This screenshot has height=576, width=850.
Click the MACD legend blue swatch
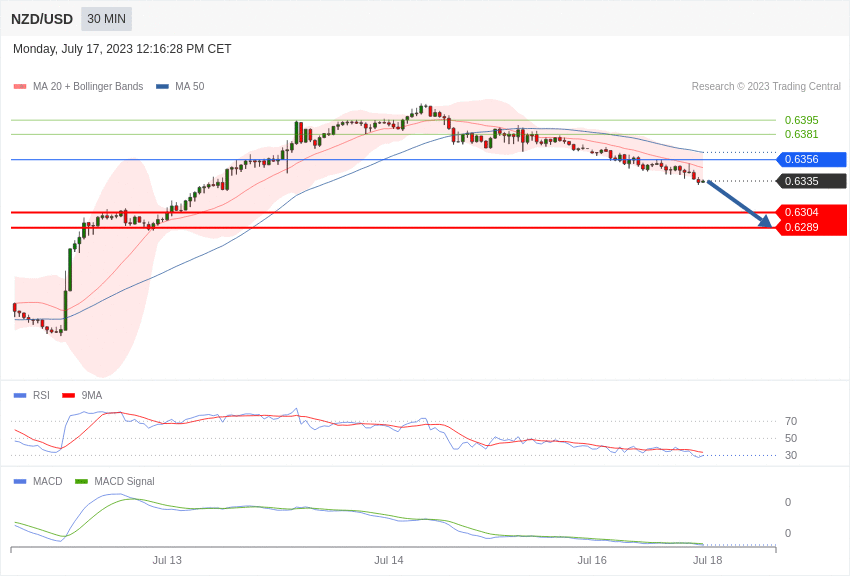point(20,481)
